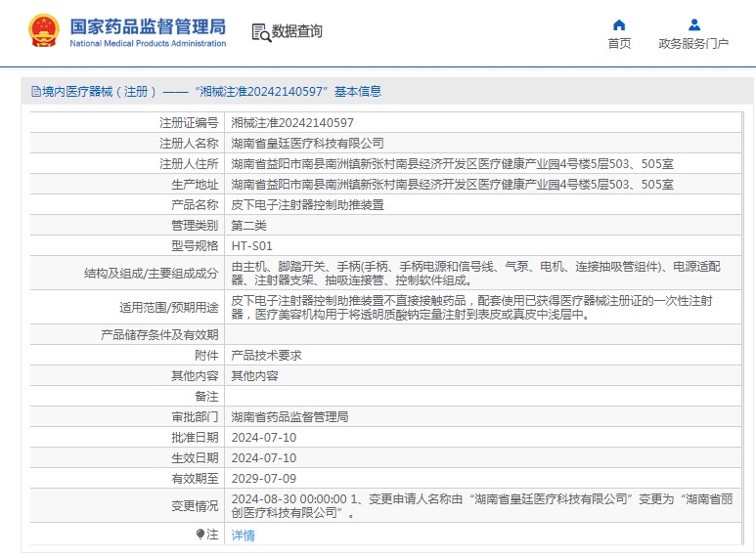Click 政务服务门户 text link

[x=693, y=43]
